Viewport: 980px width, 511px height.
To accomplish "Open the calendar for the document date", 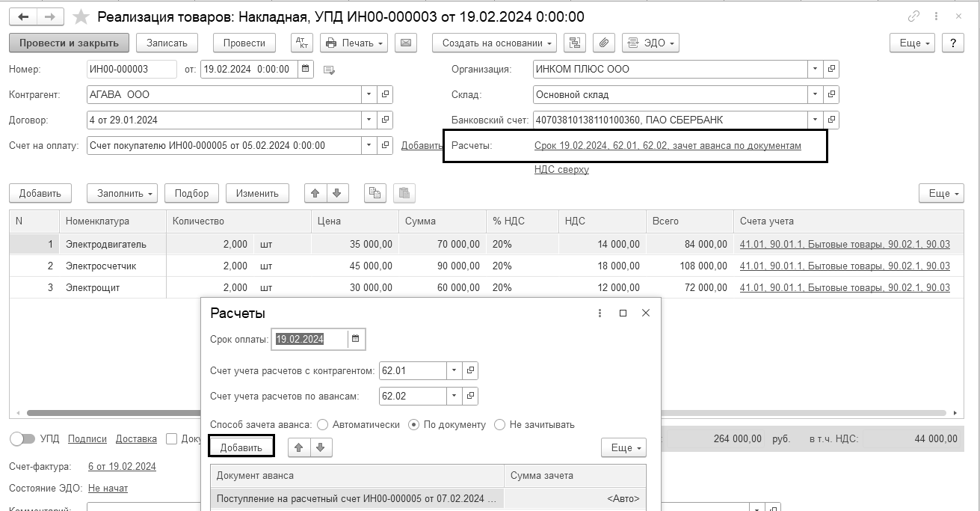I will tap(305, 69).
